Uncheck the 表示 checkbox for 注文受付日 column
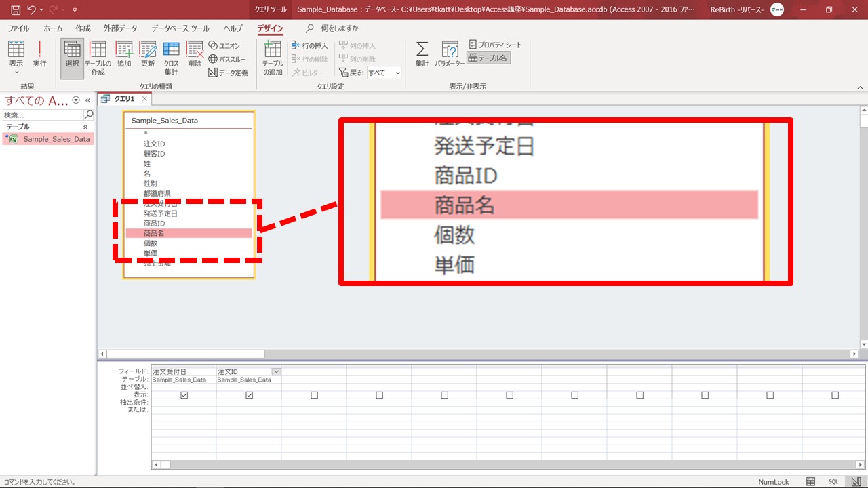The height and width of the screenshot is (488, 868). tap(184, 395)
